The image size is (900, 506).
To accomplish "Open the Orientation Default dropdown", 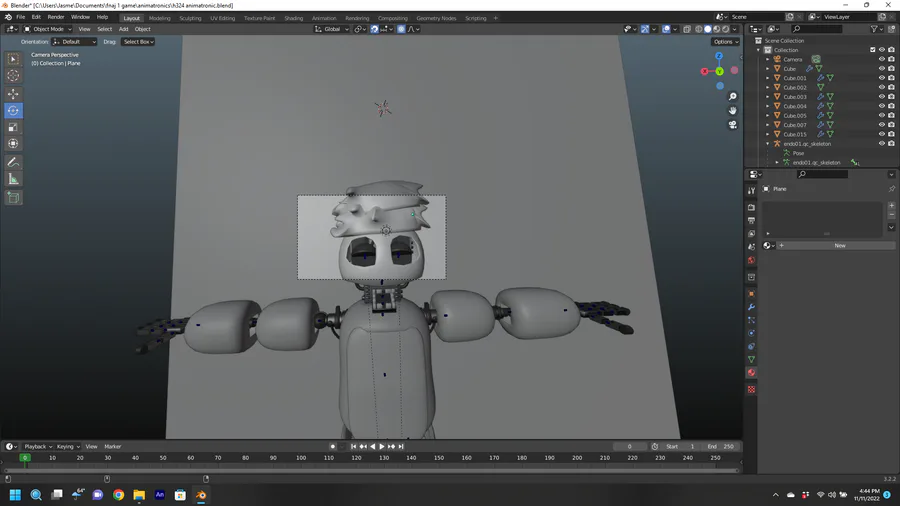I will click(x=74, y=41).
